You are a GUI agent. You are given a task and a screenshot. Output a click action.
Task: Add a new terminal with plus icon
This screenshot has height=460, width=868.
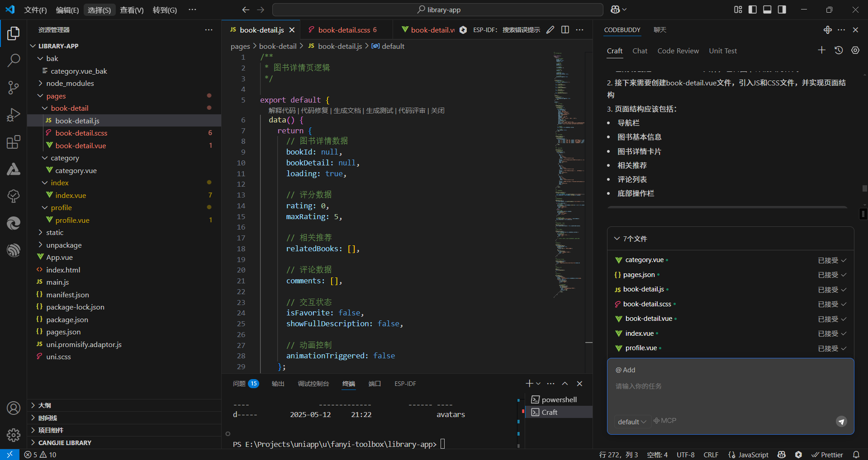click(529, 384)
